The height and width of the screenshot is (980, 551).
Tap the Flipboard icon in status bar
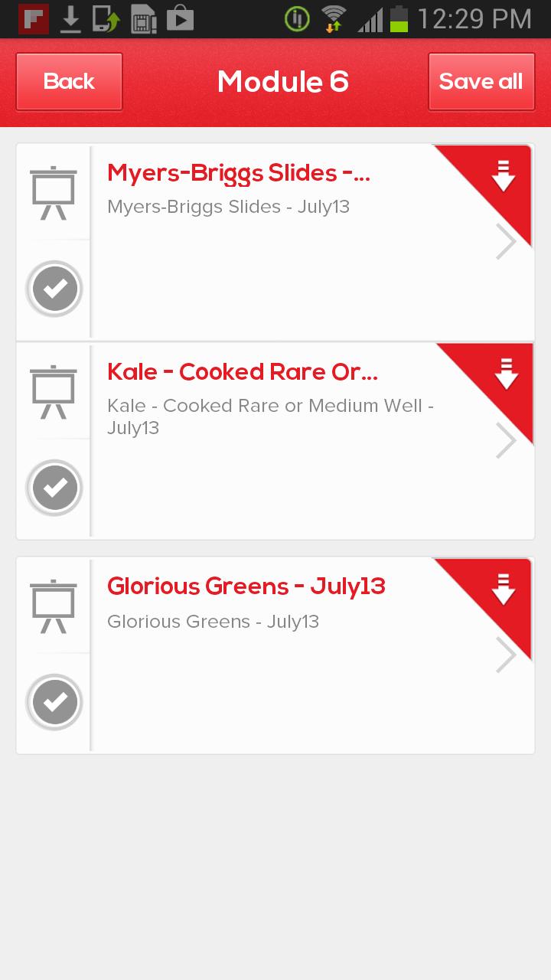(x=34, y=19)
